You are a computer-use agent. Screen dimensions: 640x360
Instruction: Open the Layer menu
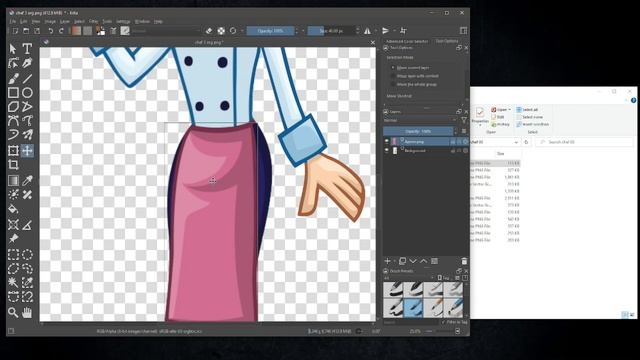click(65, 21)
